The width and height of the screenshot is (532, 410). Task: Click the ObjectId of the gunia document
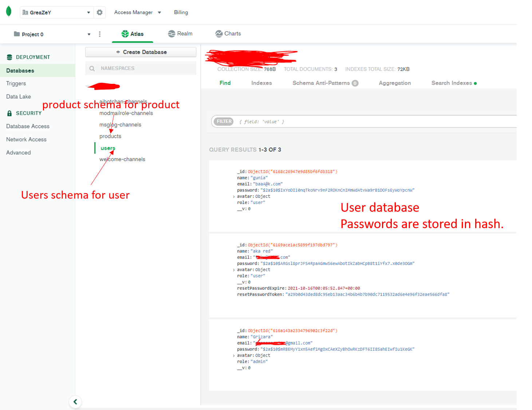click(x=292, y=172)
